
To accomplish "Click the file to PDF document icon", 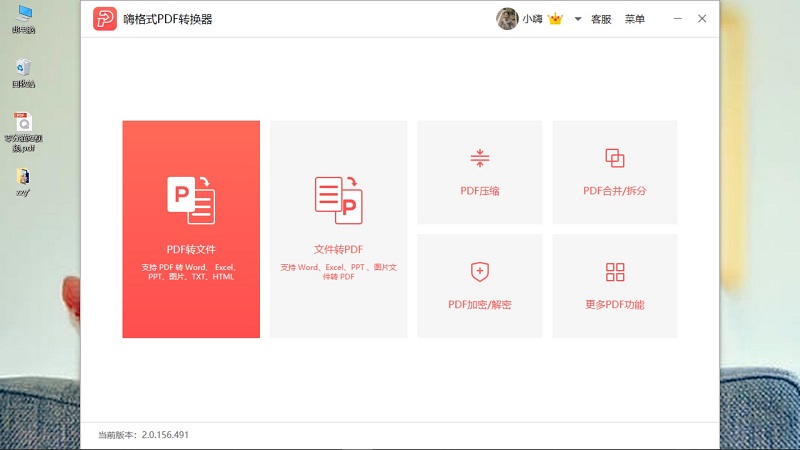I will click(339, 200).
